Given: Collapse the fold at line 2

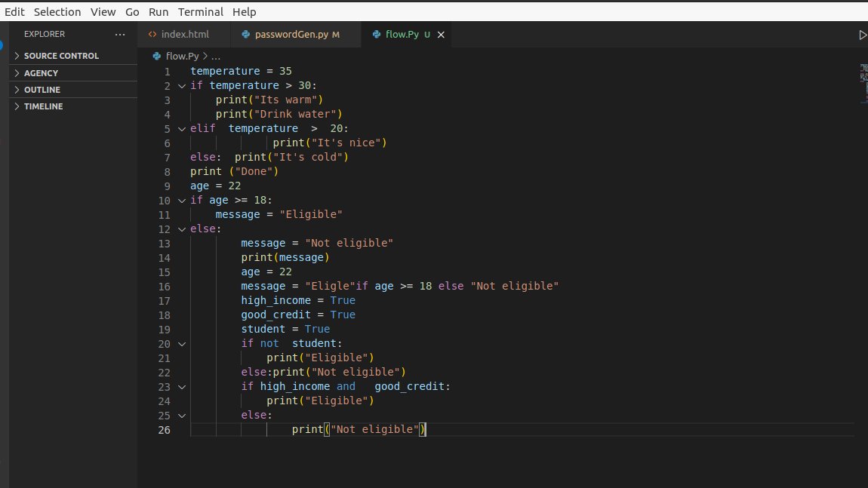Looking at the screenshot, I should point(182,86).
